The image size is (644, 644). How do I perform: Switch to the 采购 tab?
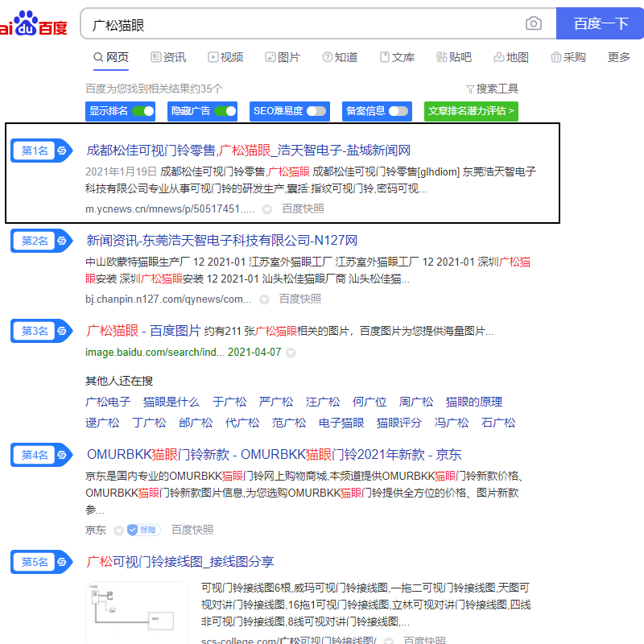coord(568,57)
